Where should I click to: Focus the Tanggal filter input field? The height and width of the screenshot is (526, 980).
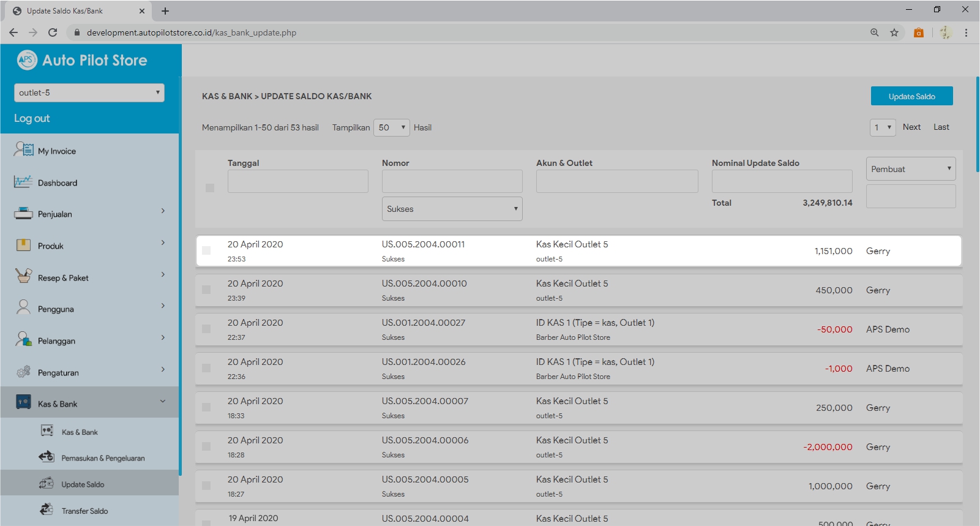(297, 181)
